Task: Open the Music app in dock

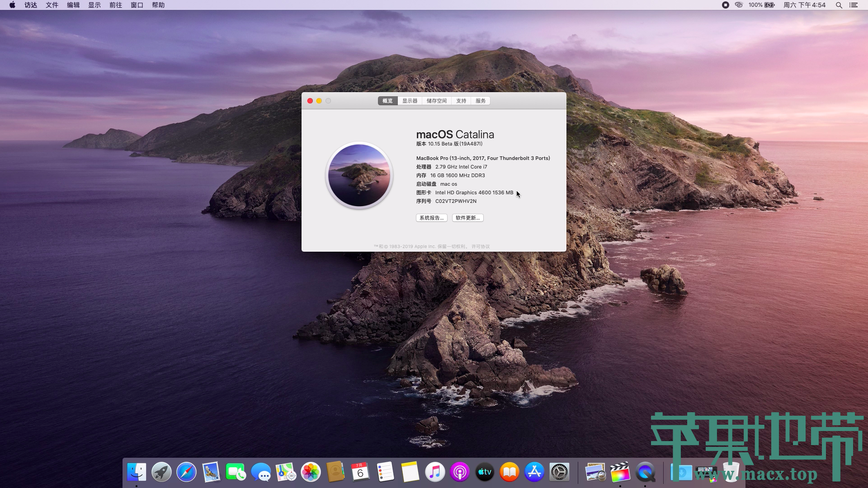Action: [x=435, y=473]
